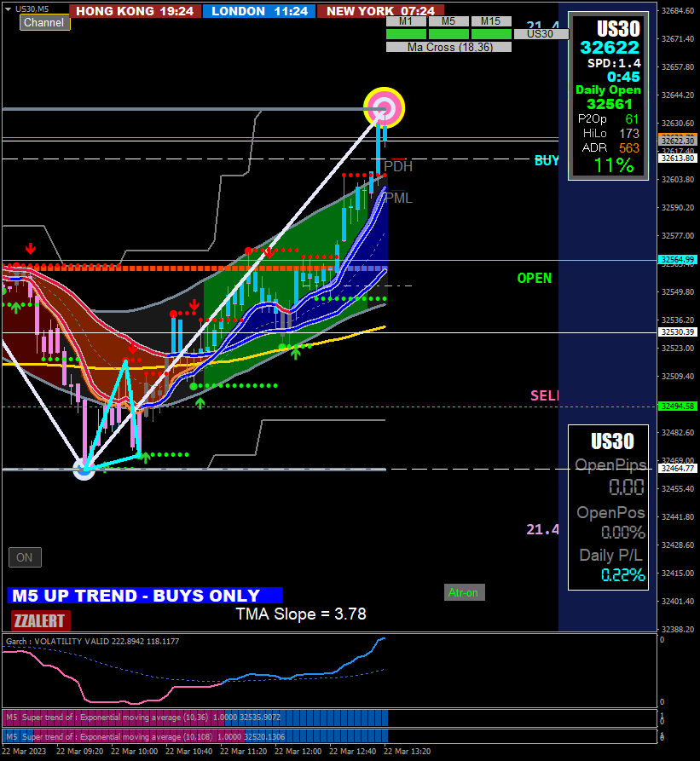Click the green M15 trend status bar
Screen dimensions: 700x761
click(x=491, y=34)
